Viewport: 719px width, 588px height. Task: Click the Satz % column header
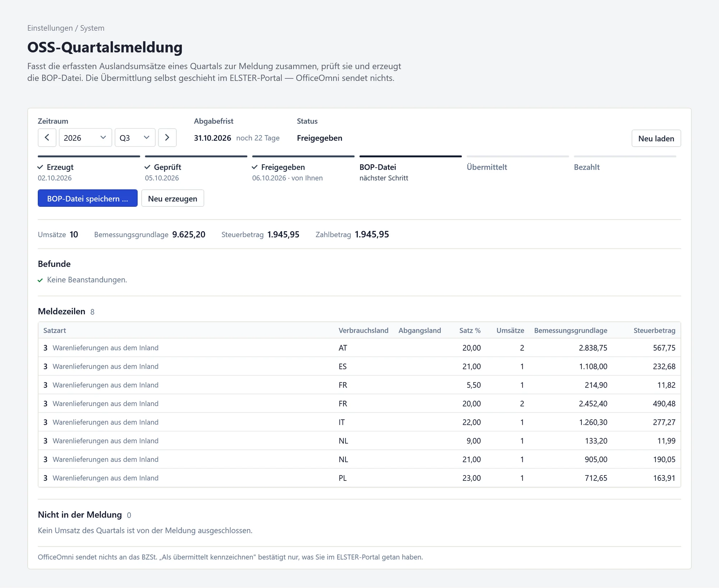(470, 331)
